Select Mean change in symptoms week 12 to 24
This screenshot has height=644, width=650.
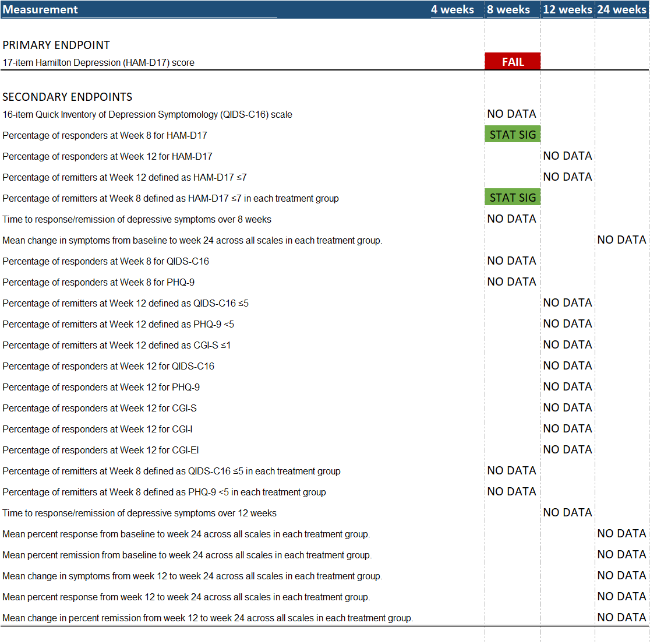click(x=192, y=576)
